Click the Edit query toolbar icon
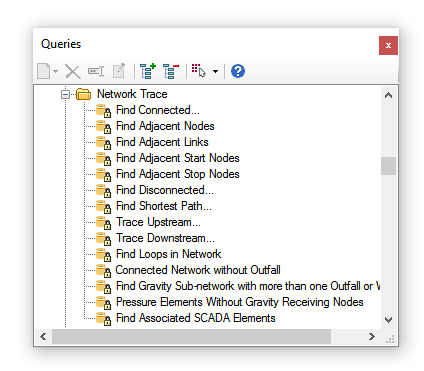Viewport: 424px width, 371px height. tap(119, 71)
